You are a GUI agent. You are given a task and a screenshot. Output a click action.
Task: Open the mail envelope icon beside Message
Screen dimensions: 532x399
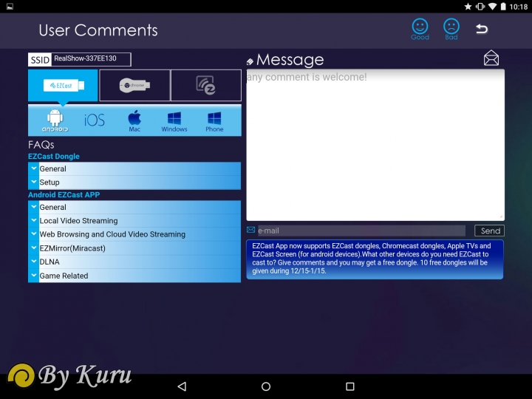(x=491, y=58)
